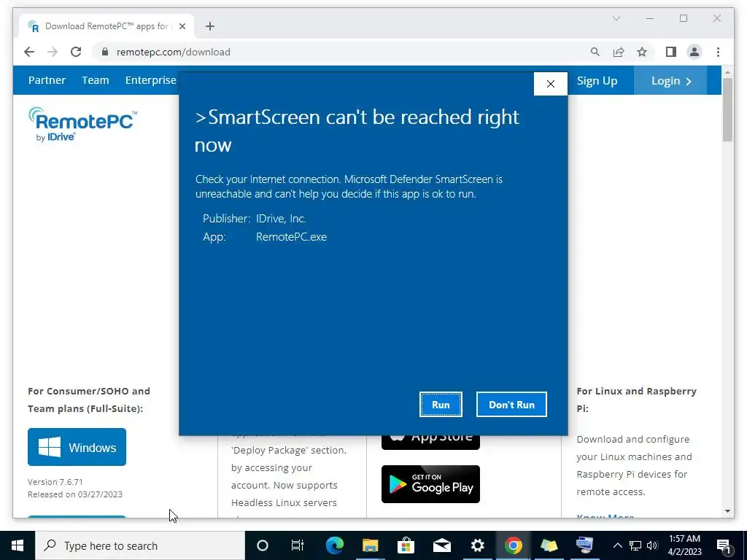Click the Login button
This screenshot has height=560, width=747.
670,80
